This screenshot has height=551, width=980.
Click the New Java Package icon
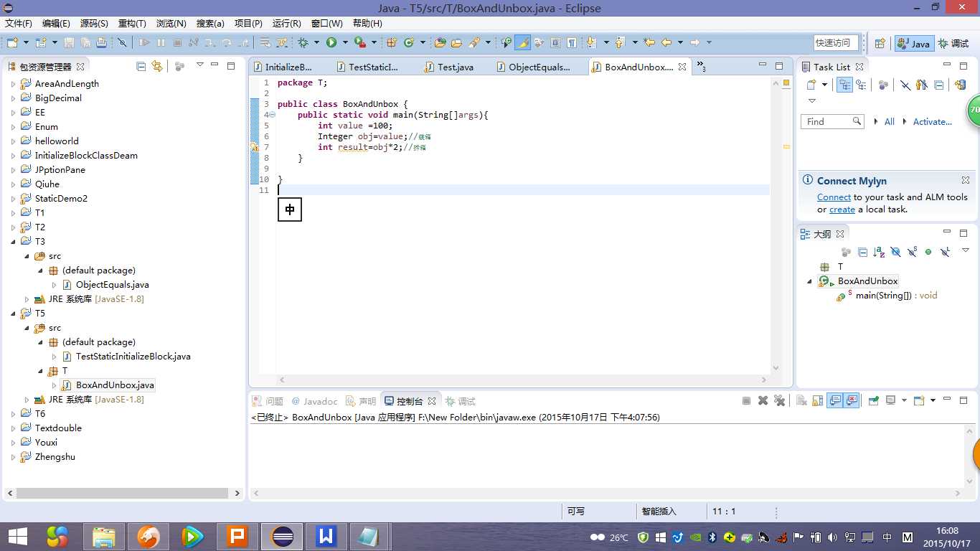tap(392, 42)
